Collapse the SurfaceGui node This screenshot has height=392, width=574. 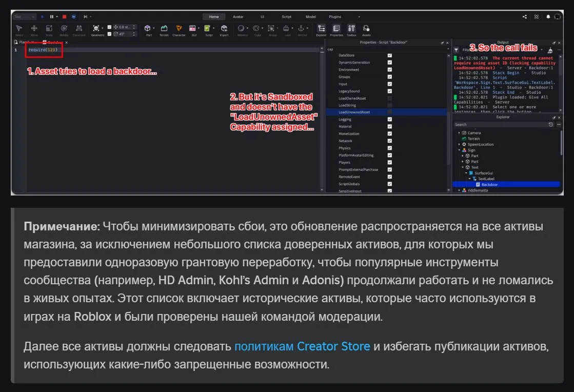466,173
